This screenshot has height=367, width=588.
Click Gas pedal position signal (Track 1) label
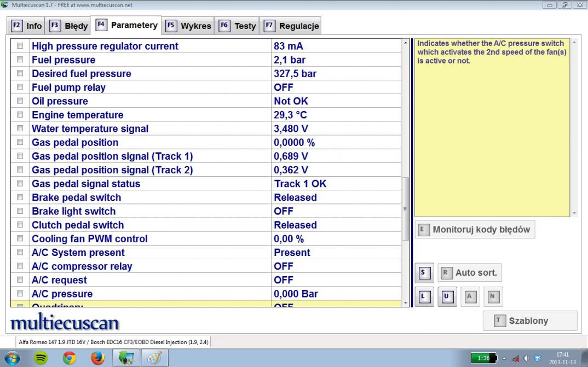coord(112,156)
